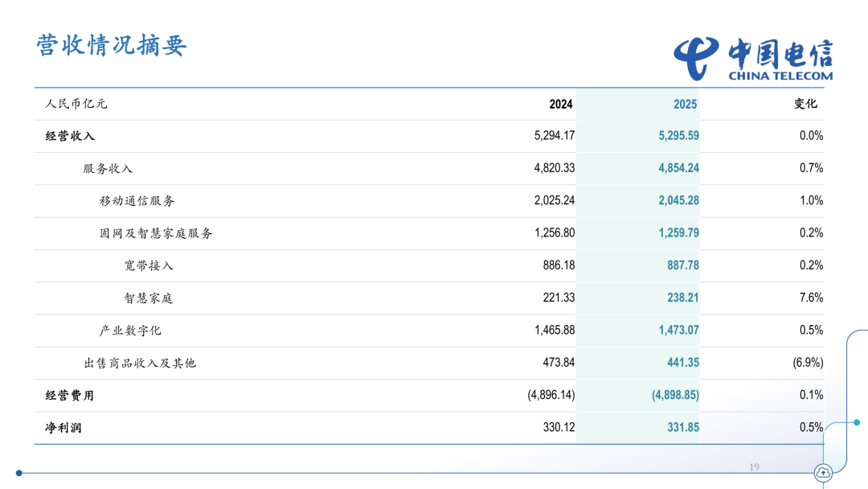This screenshot has height=489, width=868.
Task: Click page number 19
Action: tap(754, 467)
